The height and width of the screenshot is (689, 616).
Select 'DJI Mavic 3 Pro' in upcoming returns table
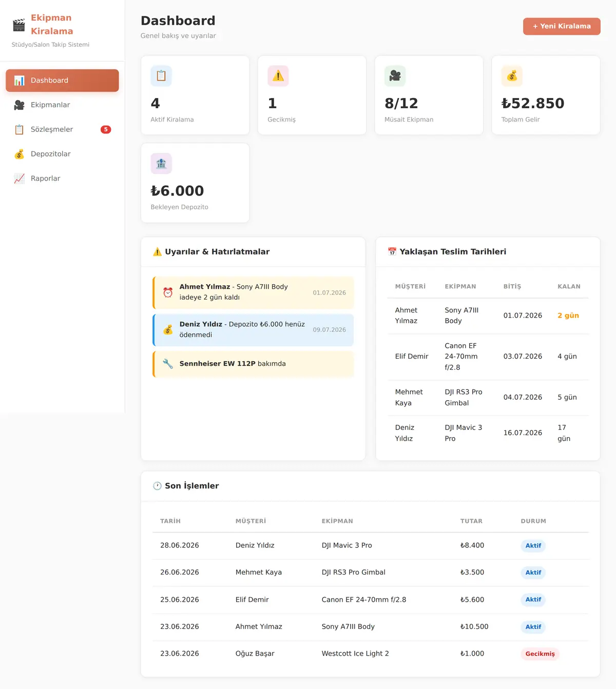pyautogui.click(x=464, y=433)
